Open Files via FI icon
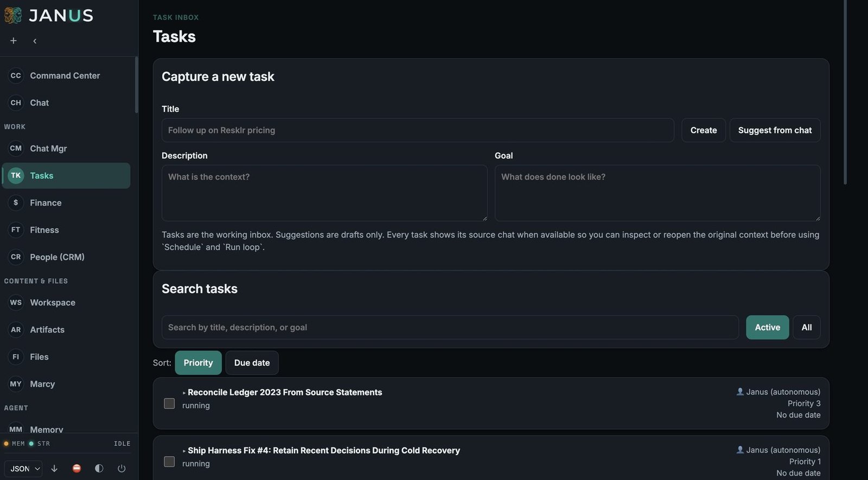This screenshot has height=480, width=868. click(x=16, y=356)
